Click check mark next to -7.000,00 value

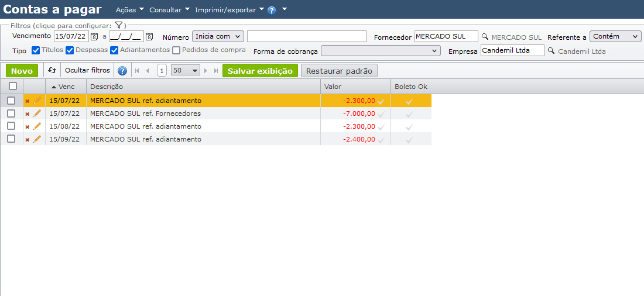point(381,114)
